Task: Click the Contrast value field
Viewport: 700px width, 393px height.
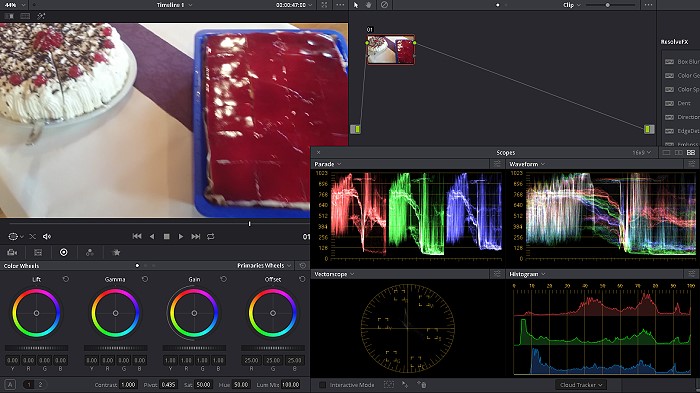Action: tap(128, 385)
